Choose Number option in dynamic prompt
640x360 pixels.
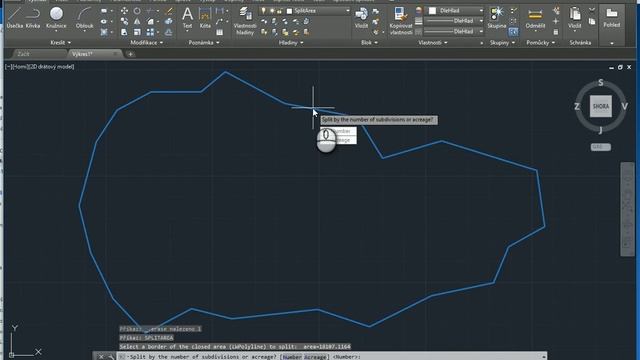click(339, 131)
